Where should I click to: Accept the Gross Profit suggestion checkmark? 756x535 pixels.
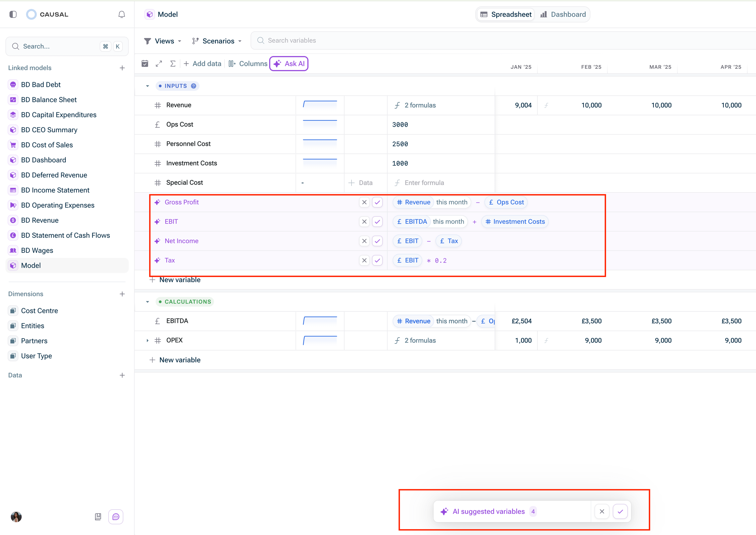(x=377, y=202)
